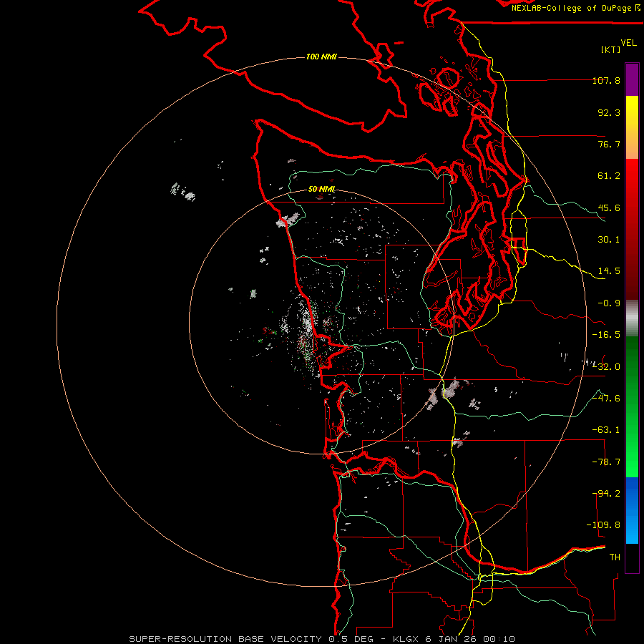
Task: Click the NEXLAB-College of DuPage label
Action: pos(575,8)
